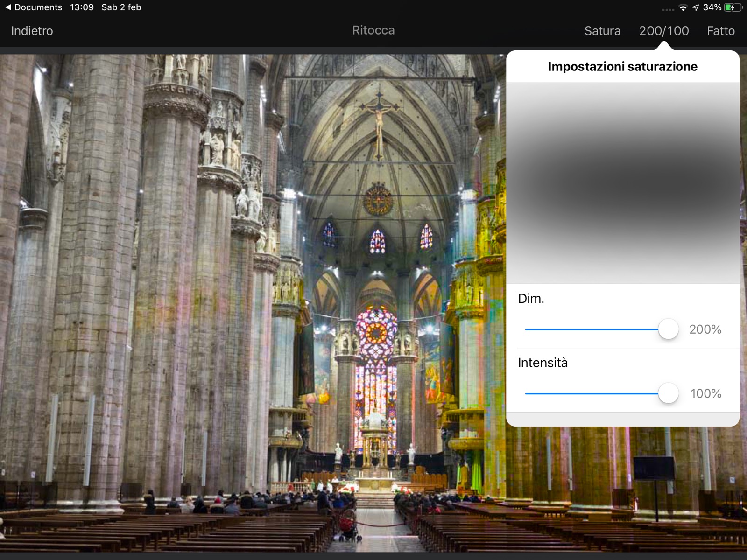Tap the 34% battery percentage

coord(712,7)
